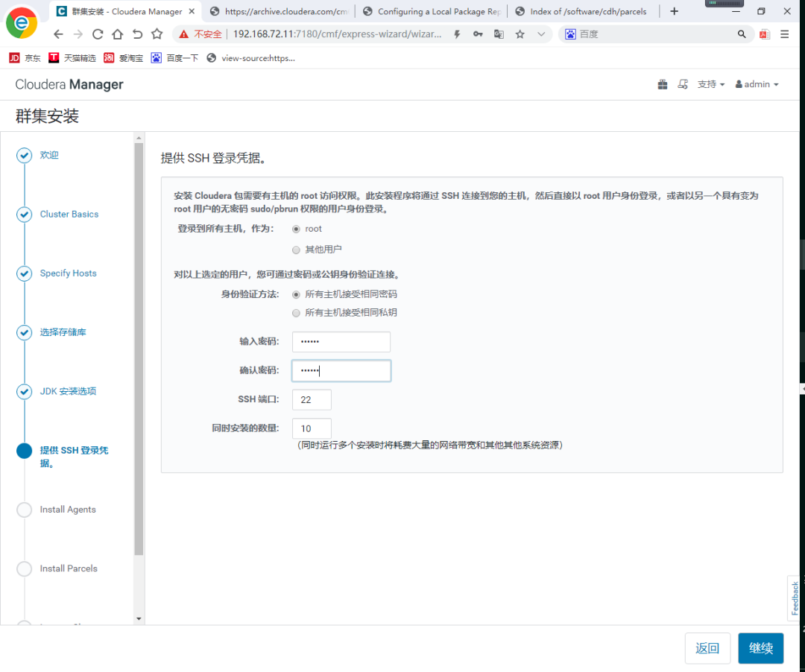
Task: Open the red PDF extension icon
Action: pyautogui.click(x=765, y=34)
